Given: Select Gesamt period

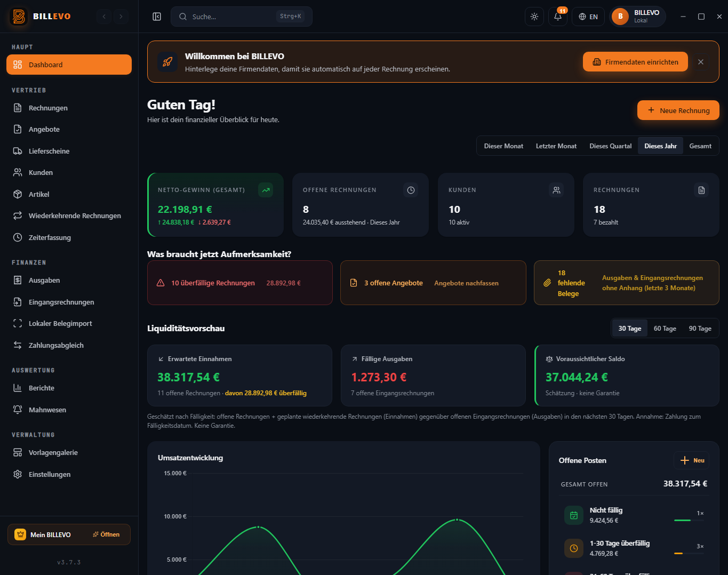Looking at the screenshot, I should (700, 146).
